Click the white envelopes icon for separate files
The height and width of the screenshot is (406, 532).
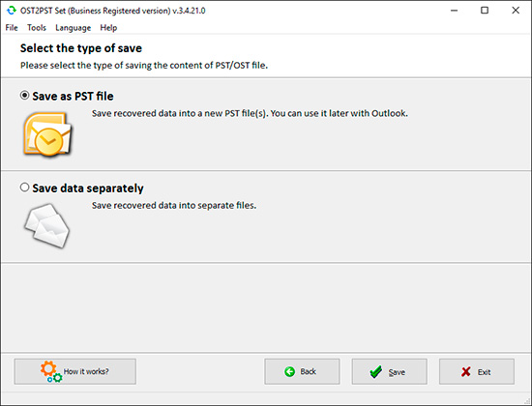click(x=47, y=225)
